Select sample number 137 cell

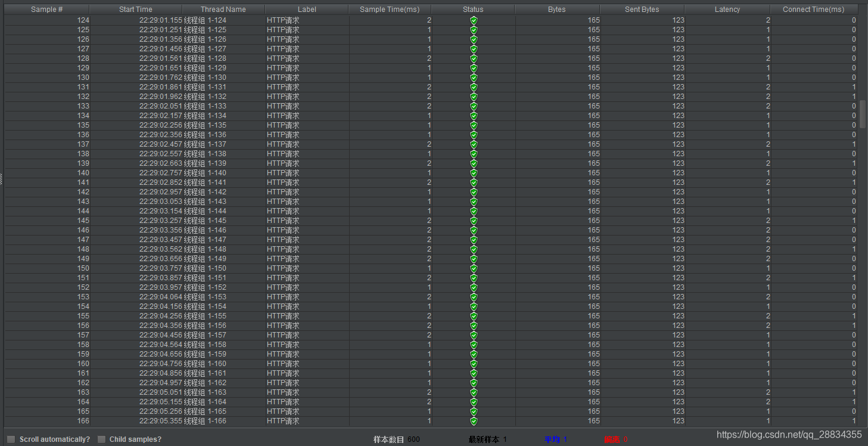click(x=83, y=144)
